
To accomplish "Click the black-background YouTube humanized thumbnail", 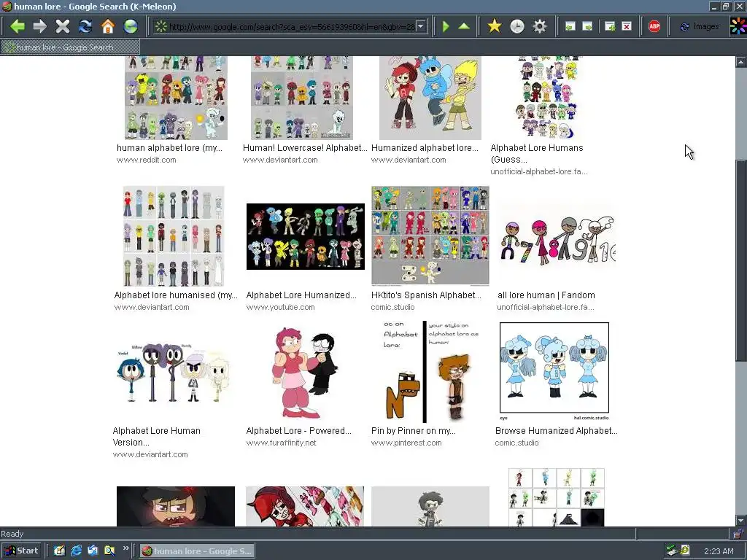I will 306,236.
